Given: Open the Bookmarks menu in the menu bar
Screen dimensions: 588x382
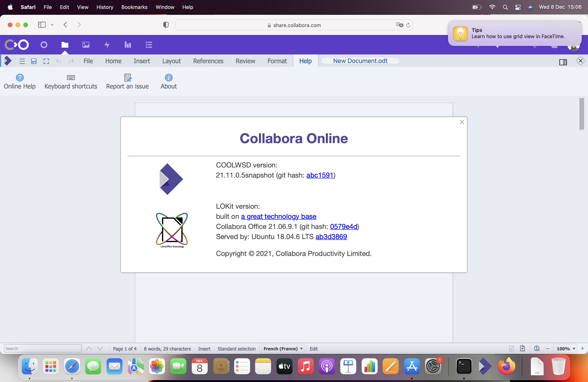Looking at the screenshot, I should coord(134,7).
